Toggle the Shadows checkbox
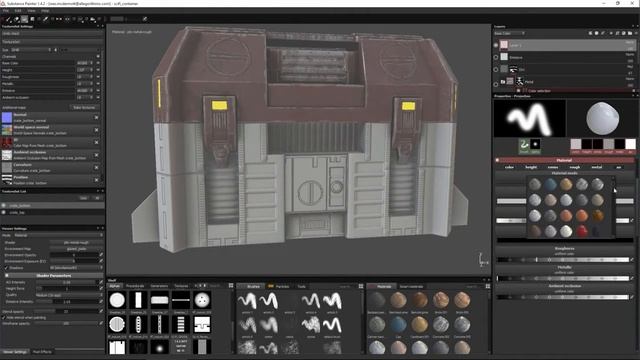 coord(7,268)
